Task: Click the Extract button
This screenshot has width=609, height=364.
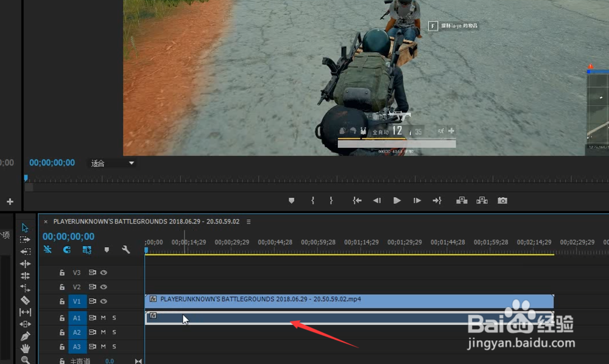Action: (x=482, y=201)
